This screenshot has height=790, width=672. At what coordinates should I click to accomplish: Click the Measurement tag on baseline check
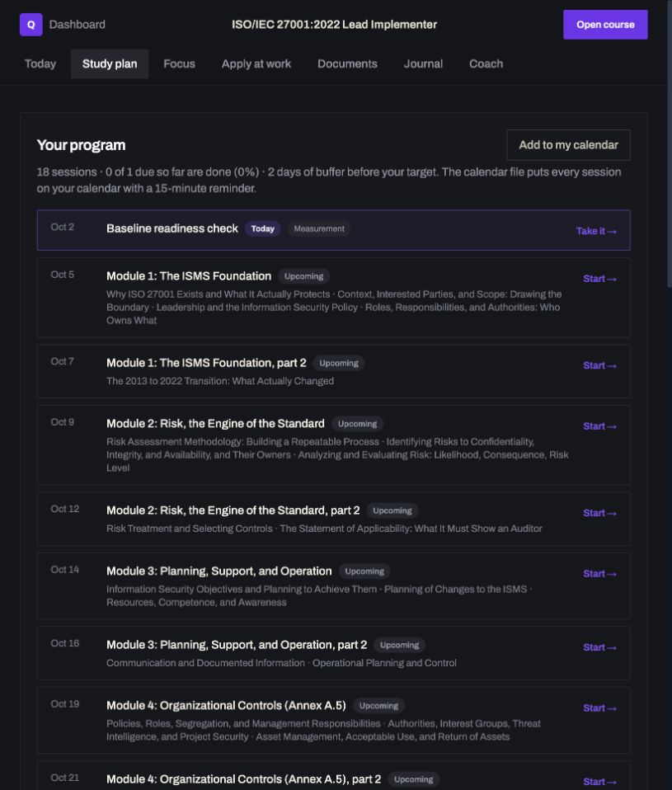tap(319, 228)
